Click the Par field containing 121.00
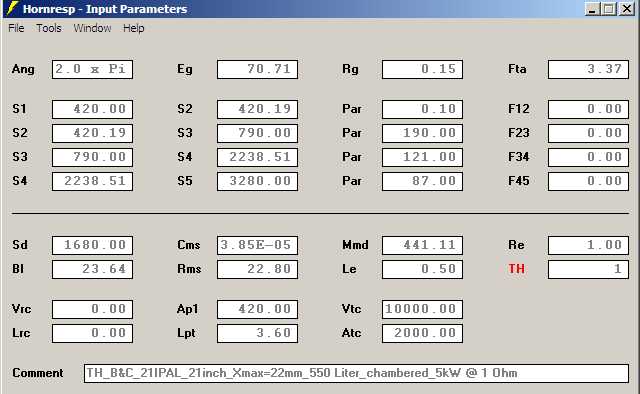This screenshot has width=640, height=394. coord(422,157)
